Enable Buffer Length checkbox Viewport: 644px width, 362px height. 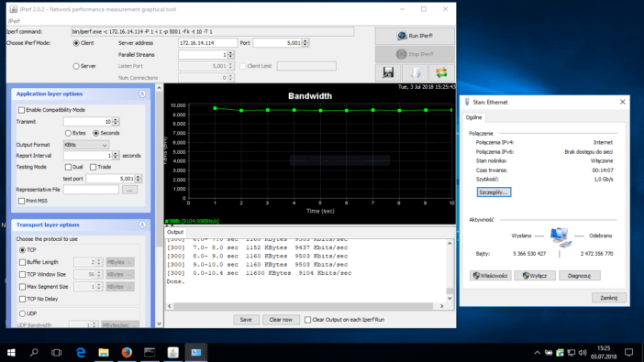22,262
